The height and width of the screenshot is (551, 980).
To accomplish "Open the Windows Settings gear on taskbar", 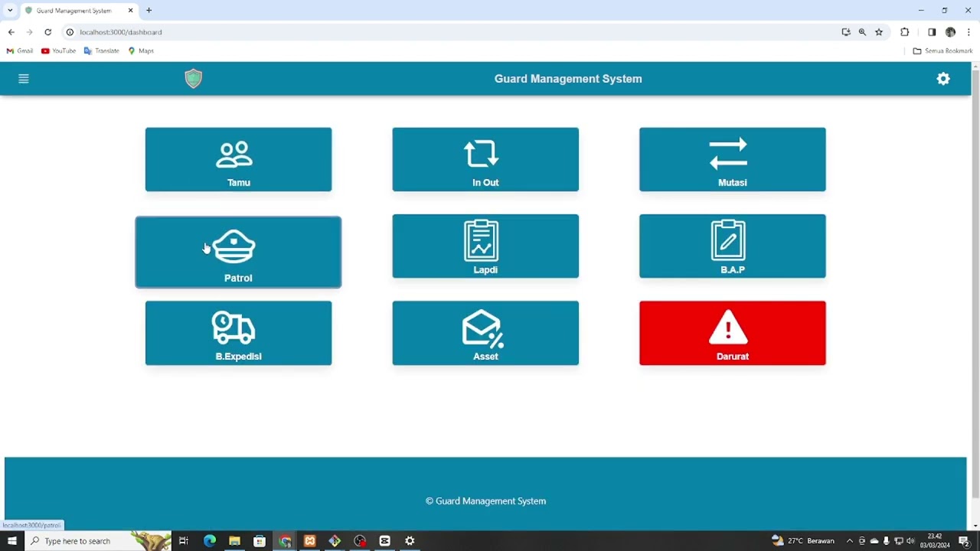I will coord(410,541).
